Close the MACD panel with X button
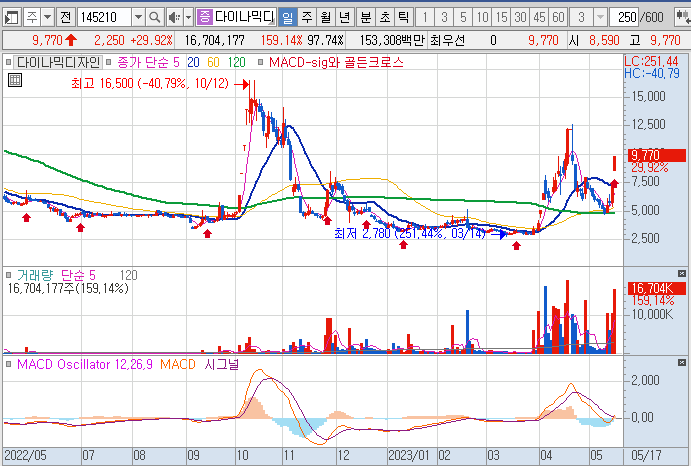 (682, 363)
